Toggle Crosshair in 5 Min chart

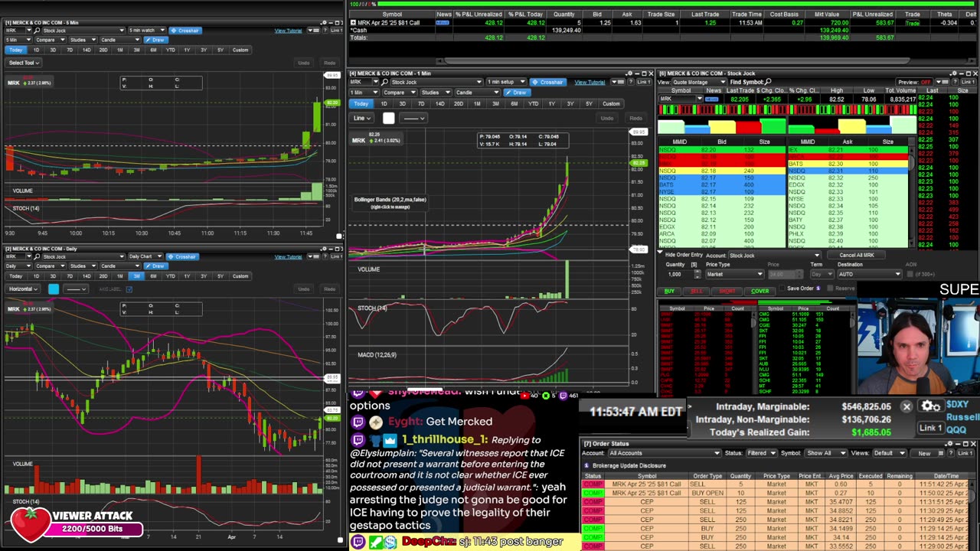point(185,30)
